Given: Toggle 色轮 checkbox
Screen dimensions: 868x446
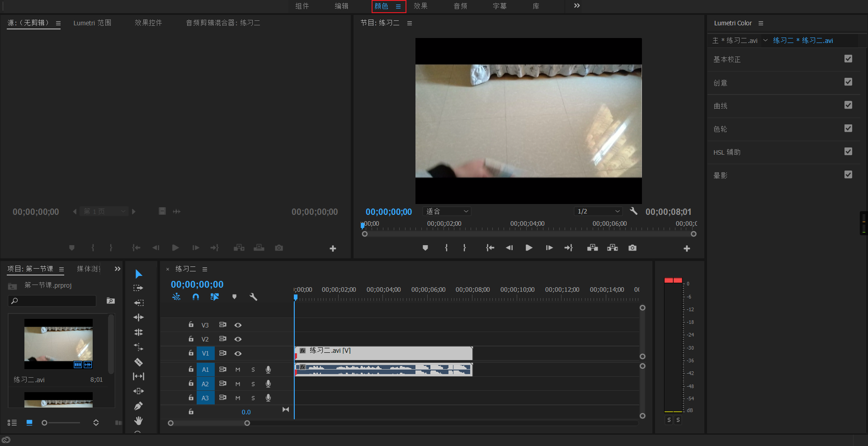Looking at the screenshot, I should (x=848, y=128).
